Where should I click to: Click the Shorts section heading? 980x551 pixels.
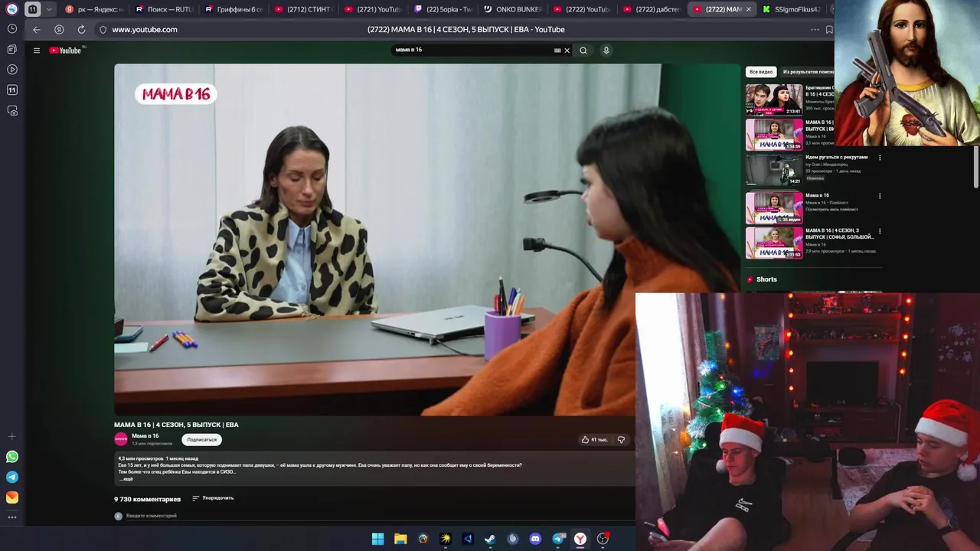pos(766,280)
